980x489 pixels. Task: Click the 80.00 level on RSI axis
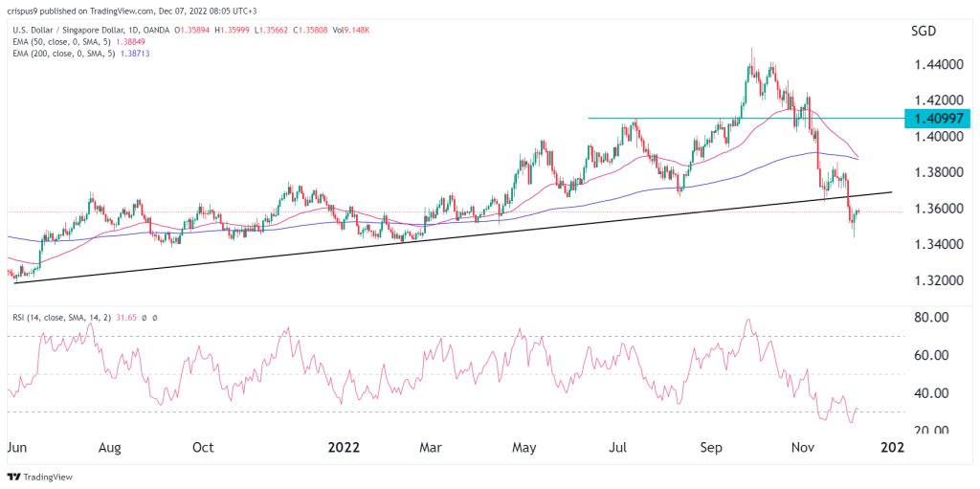coord(928,318)
